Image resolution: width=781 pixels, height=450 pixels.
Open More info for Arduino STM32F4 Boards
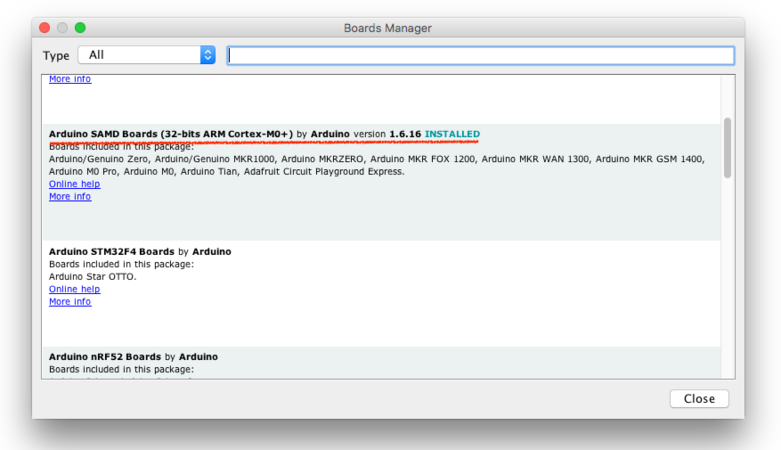(70, 301)
